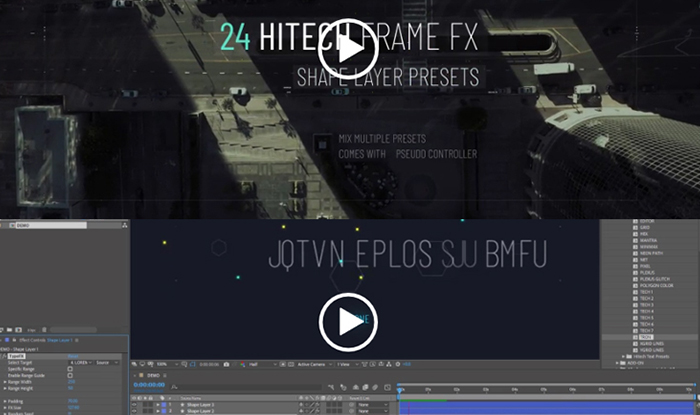Click the fx icon next to TypeFX
The height and width of the screenshot is (415, 700).
pyautogui.click(x=3, y=356)
